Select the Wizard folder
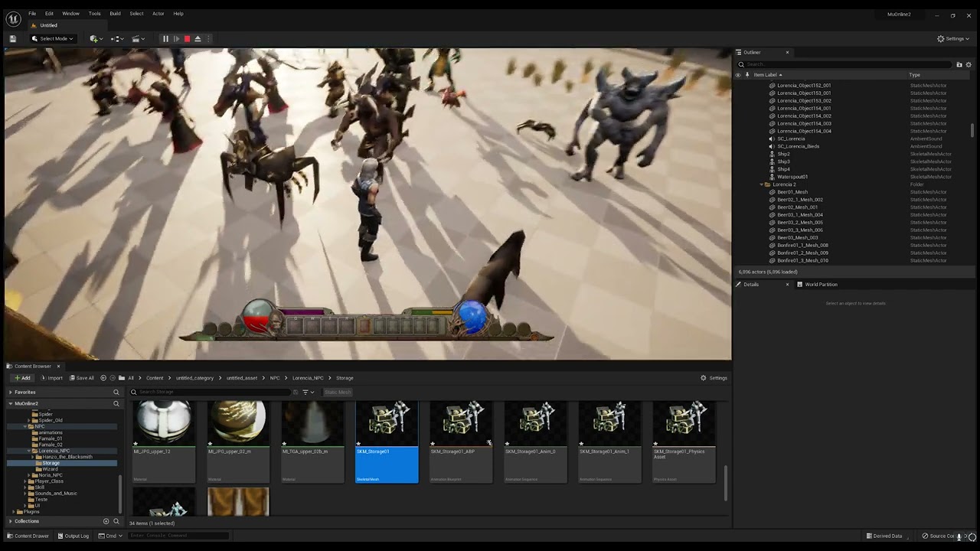The image size is (980, 551). pos(50,469)
